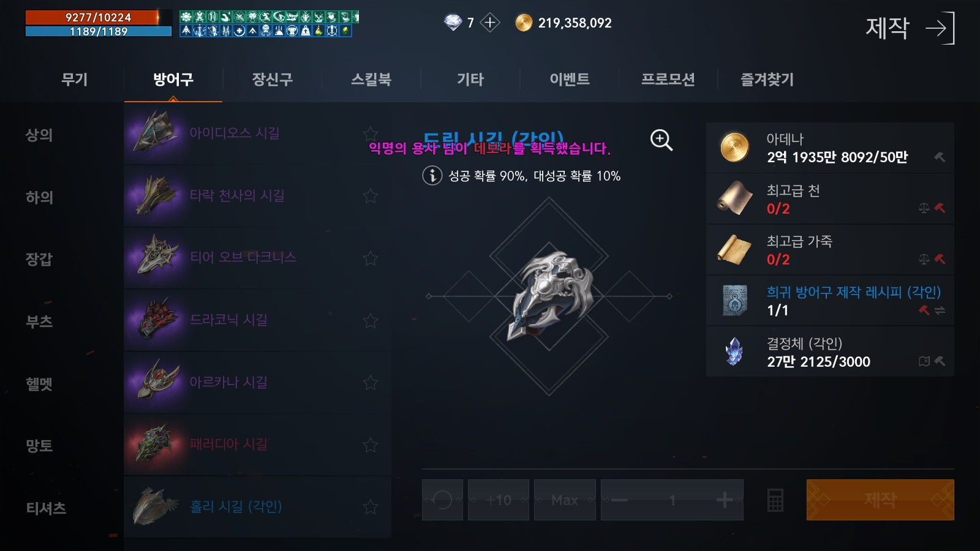Click the success rate info icon

(432, 176)
